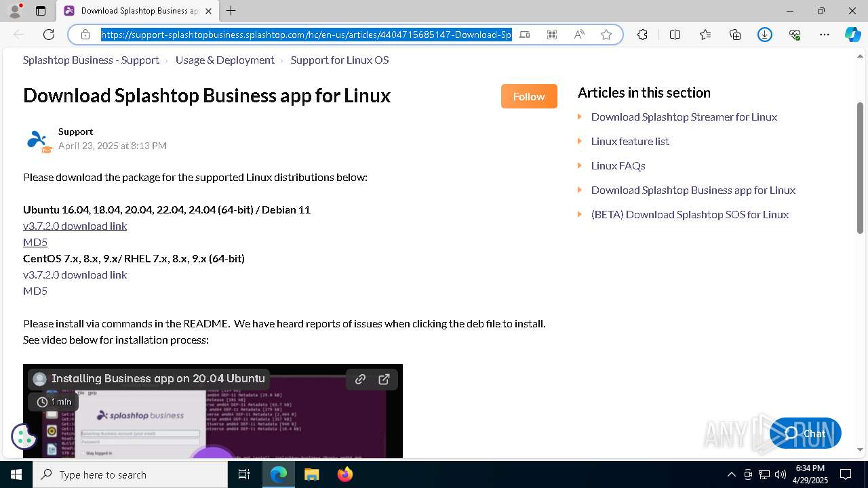Screen dimensions: 868x488
Task: Open Collections
Action: click(x=735, y=35)
